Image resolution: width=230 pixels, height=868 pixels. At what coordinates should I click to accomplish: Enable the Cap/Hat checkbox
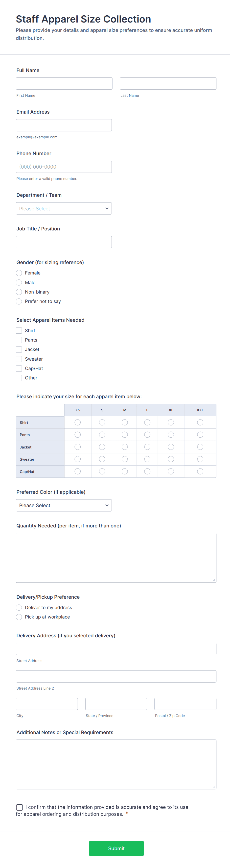19,368
